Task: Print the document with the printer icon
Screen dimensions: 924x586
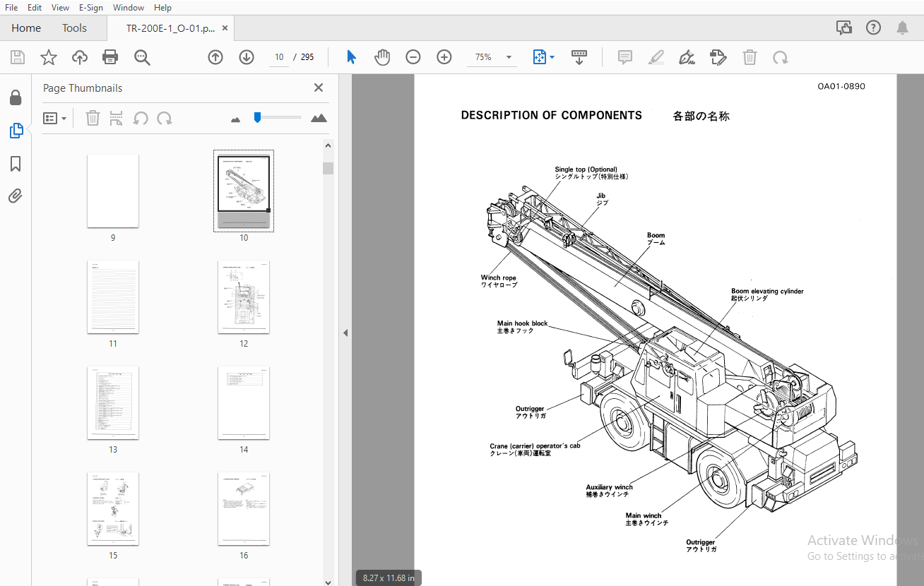Action: [x=110, y=57]
